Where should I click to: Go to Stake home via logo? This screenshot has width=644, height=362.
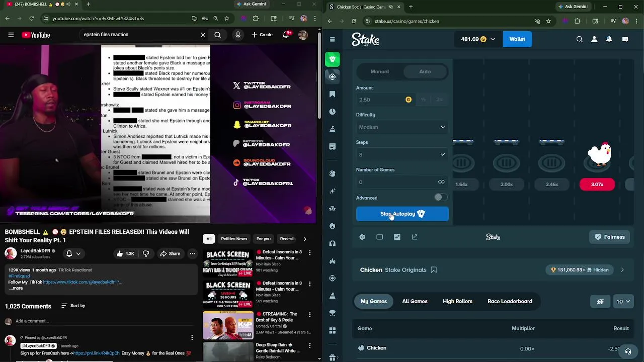(x=366, y=39)
